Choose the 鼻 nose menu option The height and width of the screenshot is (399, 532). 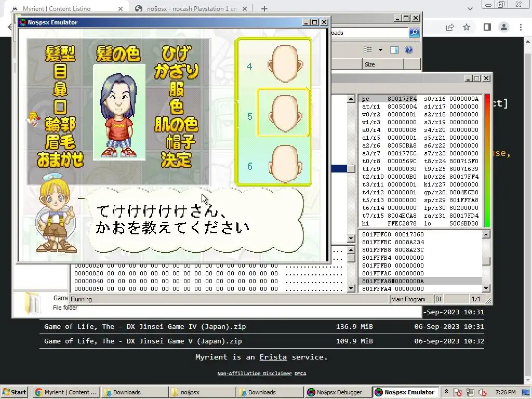pos(60,89)
